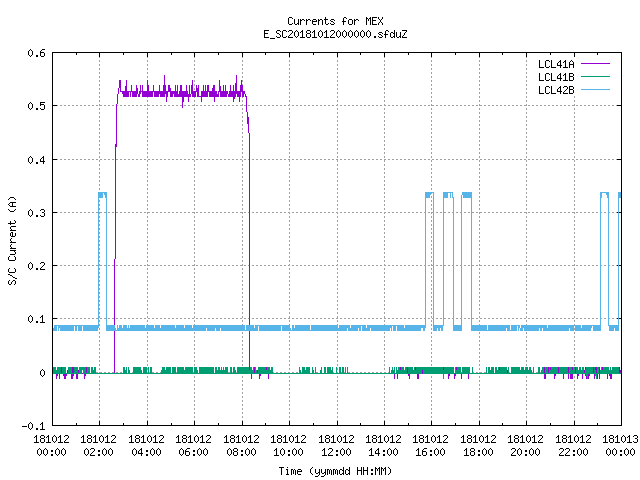Image resolution: width=640 pixels, height=480 pixels.
Task: Click the x-axis time label 04:00
Action: point(146,452)
